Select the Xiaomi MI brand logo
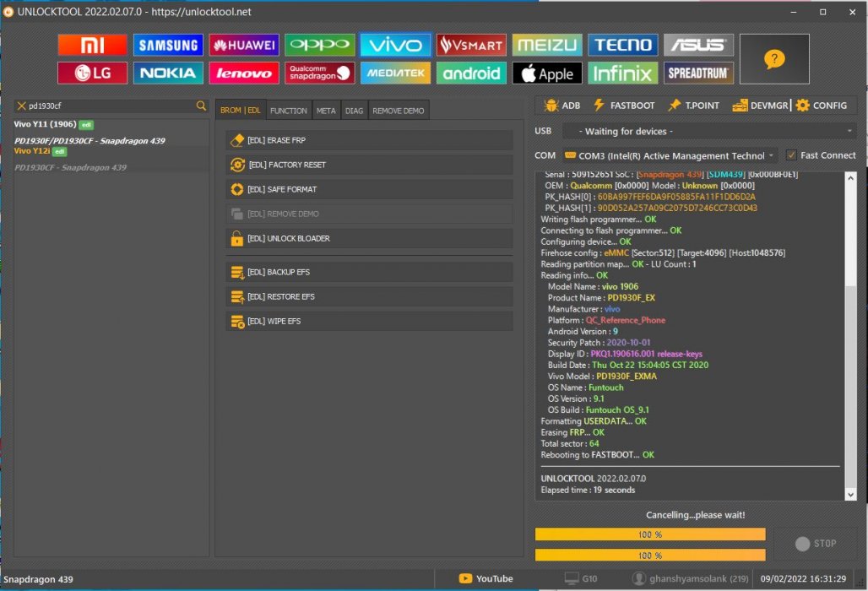Image resolution: width=868 pixels, height=591 pixels. pos(92,45)
